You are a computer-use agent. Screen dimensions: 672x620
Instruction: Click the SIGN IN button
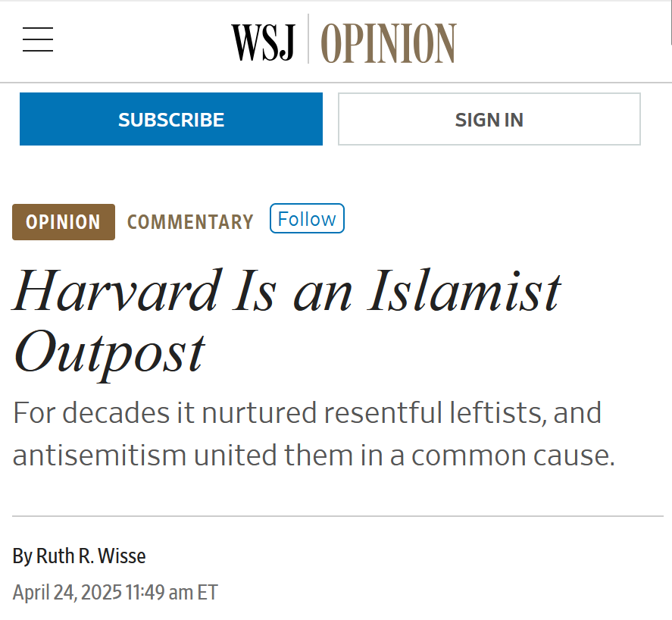pos(489,119)
